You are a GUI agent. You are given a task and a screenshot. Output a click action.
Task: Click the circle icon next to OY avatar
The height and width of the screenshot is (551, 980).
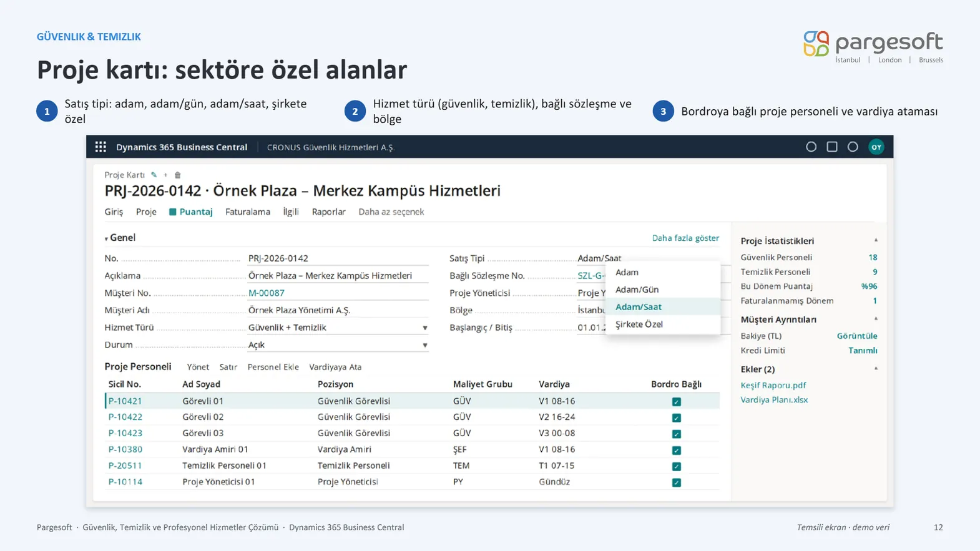tap(853, 147)
